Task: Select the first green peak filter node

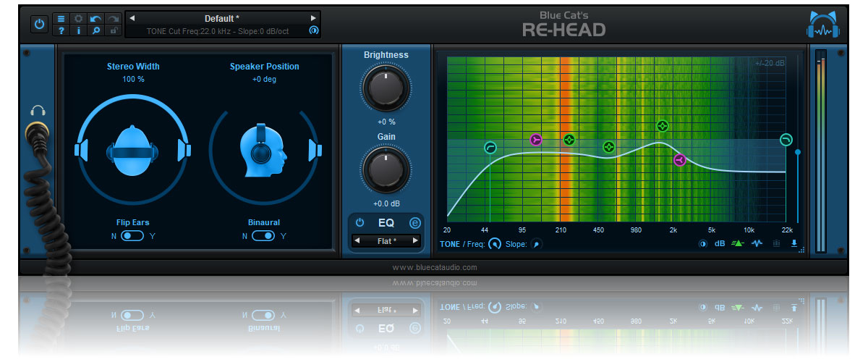Action: coord(569,140)
